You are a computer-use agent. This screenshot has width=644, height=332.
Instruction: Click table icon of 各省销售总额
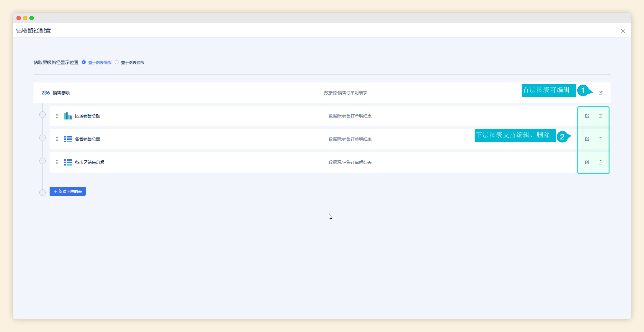[x=68, y=139]
